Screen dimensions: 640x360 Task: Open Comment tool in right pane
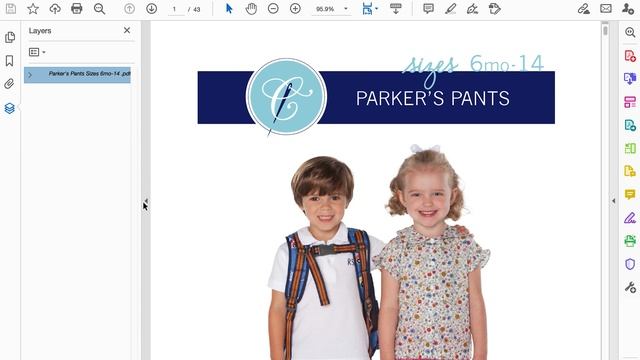tap(630, 194)
